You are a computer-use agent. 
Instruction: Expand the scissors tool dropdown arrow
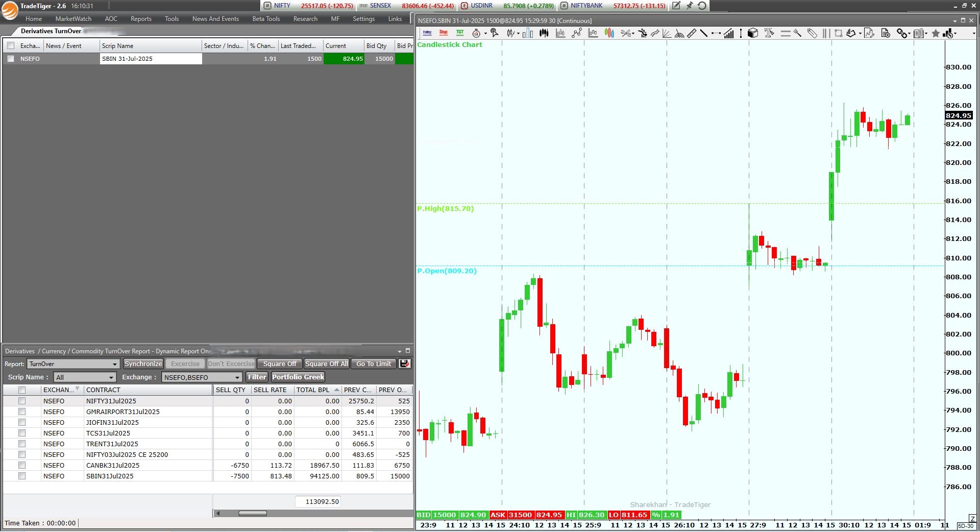point(633,34)
